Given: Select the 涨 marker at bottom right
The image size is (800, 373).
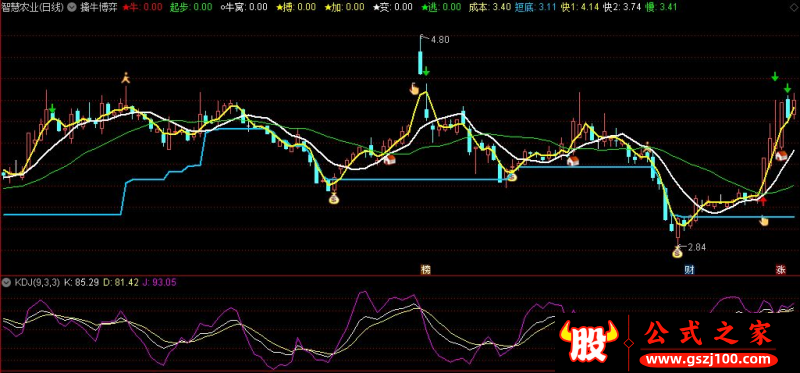Looking at the screenshot, I should click(x=781, y=269).
